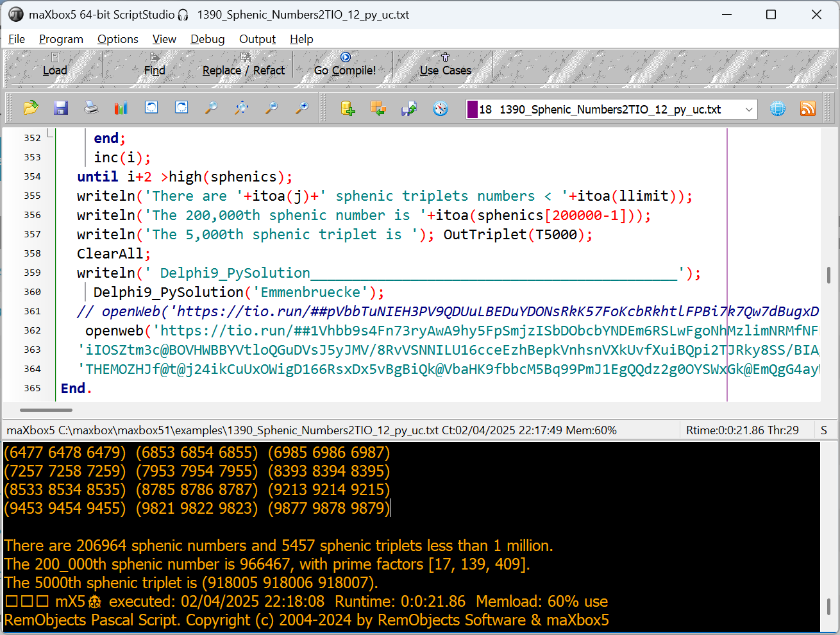The width and height of the screenshot is (840, 635).
Task: Click the Use Cases button
Action: pyautogui.click(x=446, y=65)
